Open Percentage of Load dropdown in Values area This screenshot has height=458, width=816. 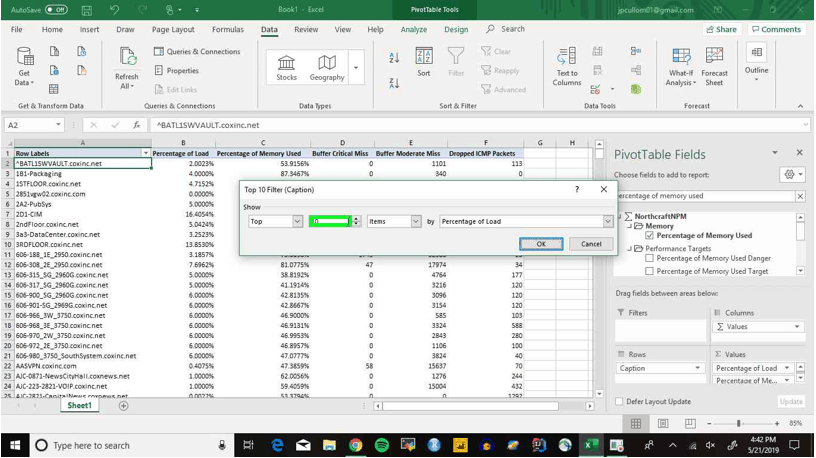pyautogui.click(x=787, y=368)
